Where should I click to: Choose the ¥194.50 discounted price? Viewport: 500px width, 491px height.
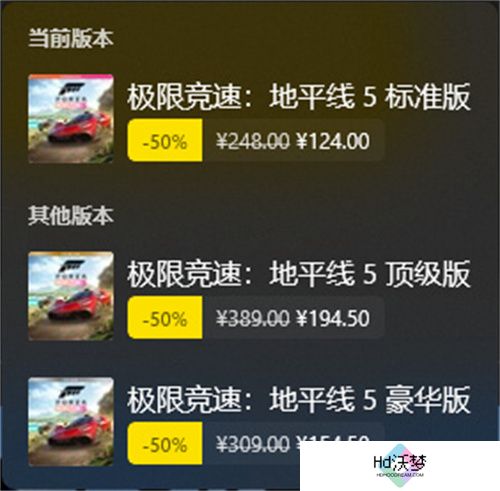(x=333, y=318)
